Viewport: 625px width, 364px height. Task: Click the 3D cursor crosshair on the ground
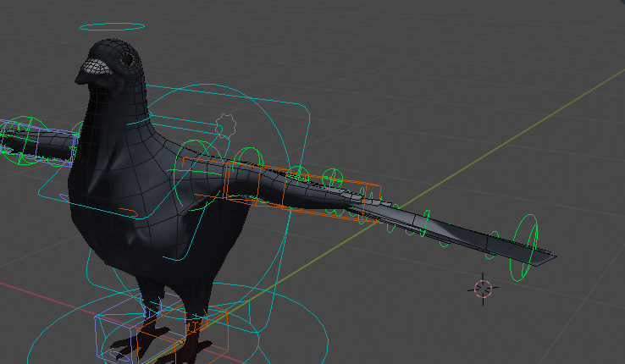483,289
